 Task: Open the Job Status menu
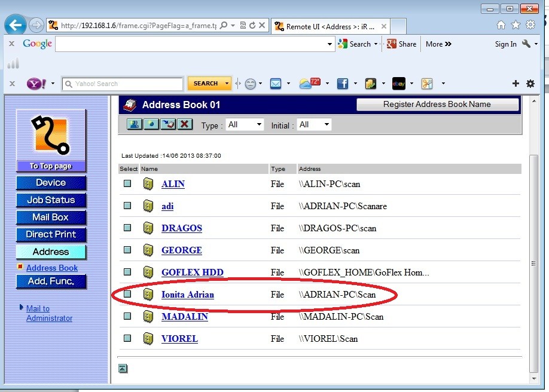pyautogui.click(x=51, y=200)
